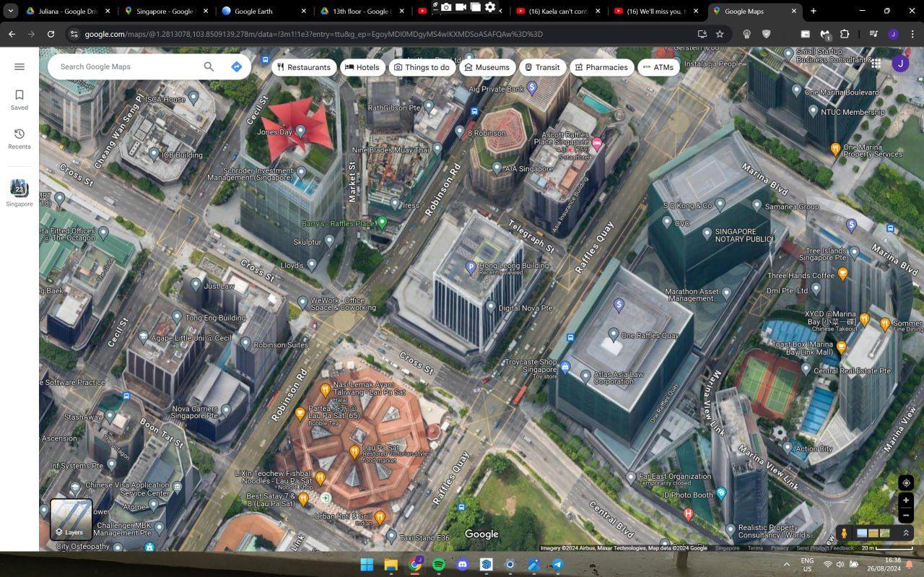The width and height of the screenshot is (924, 577).
Task: Reload the Google Maps page
Action: (x=51, y=34)
